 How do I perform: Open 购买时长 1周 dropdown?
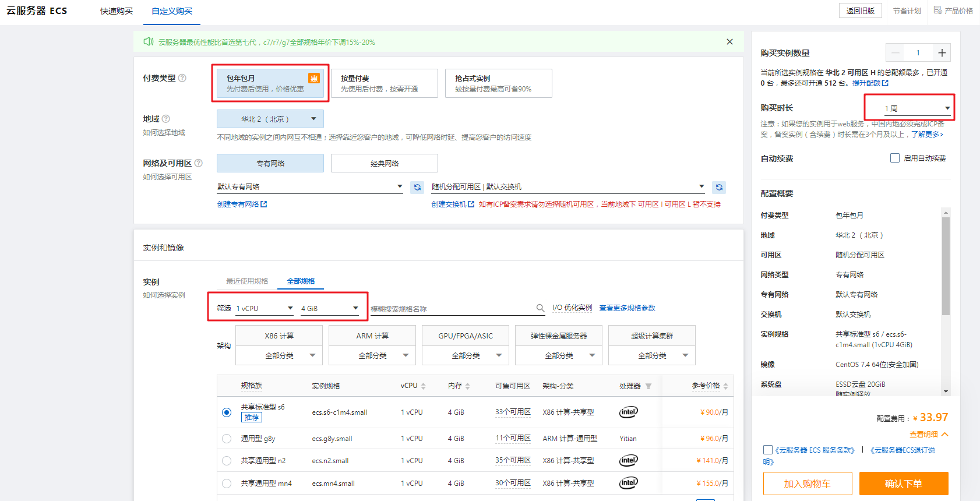[x=917, y=108]
